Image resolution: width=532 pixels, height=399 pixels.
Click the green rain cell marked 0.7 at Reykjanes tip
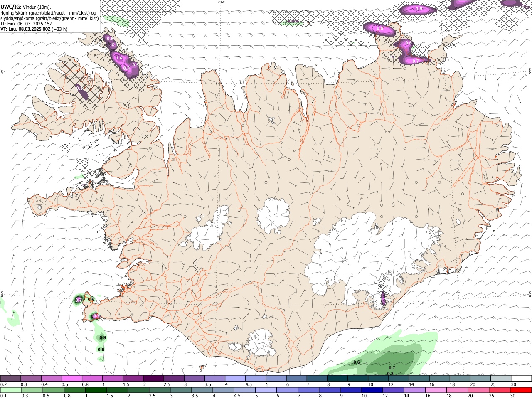[x=79, y=300]
